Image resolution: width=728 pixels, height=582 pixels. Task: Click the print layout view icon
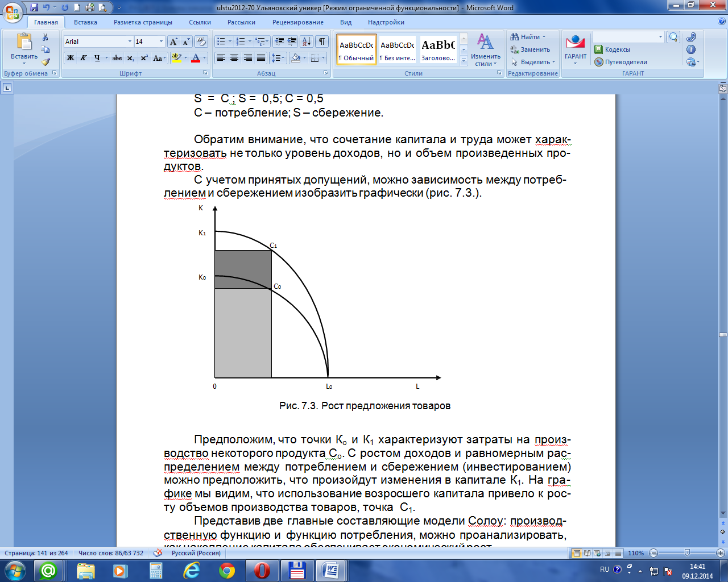pyautogui.click(x=577, y=553)
